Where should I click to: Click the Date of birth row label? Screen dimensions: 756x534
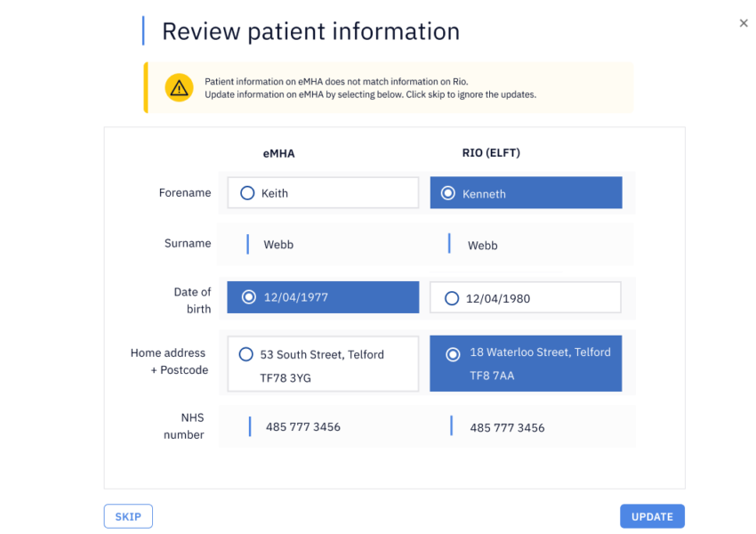(x=192, y=301)
